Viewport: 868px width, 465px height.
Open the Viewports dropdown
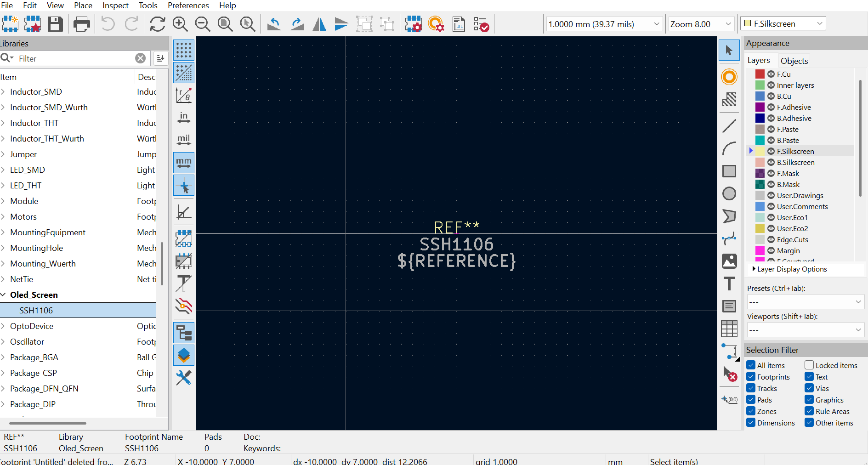[x=806, y=330]
